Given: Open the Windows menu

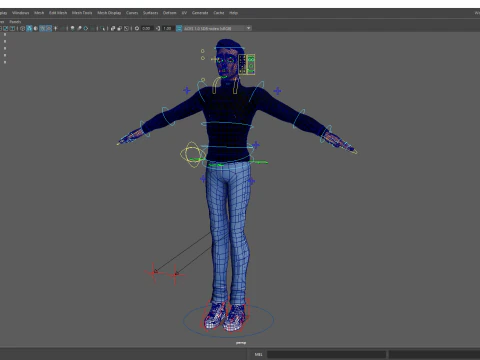Looking at the screenshot, I should (20, 13).
